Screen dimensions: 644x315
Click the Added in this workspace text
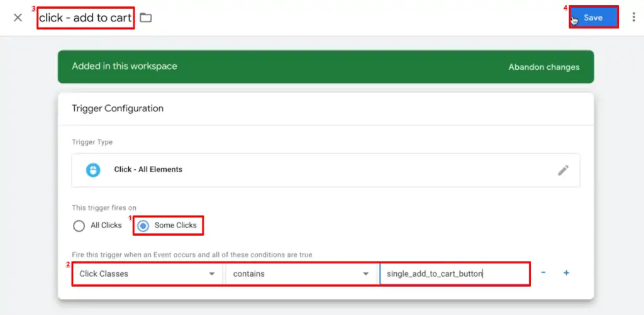point(125,66)
